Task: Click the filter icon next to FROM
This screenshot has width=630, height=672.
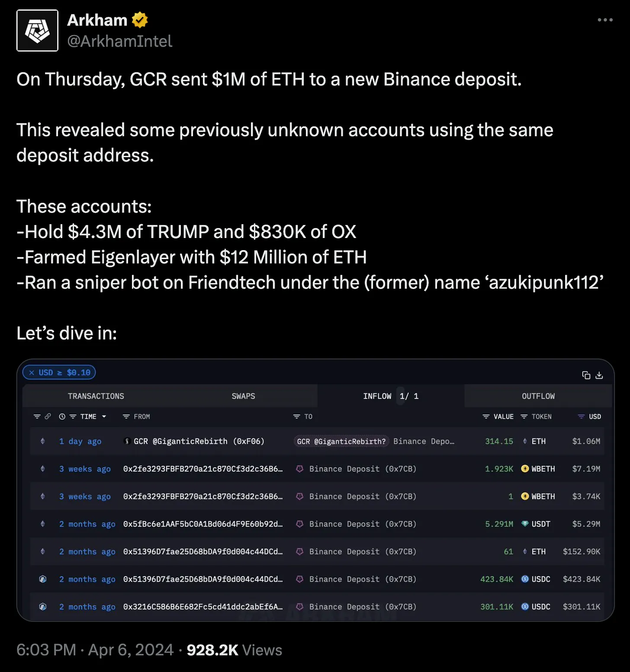Action: tap(126, 416)
